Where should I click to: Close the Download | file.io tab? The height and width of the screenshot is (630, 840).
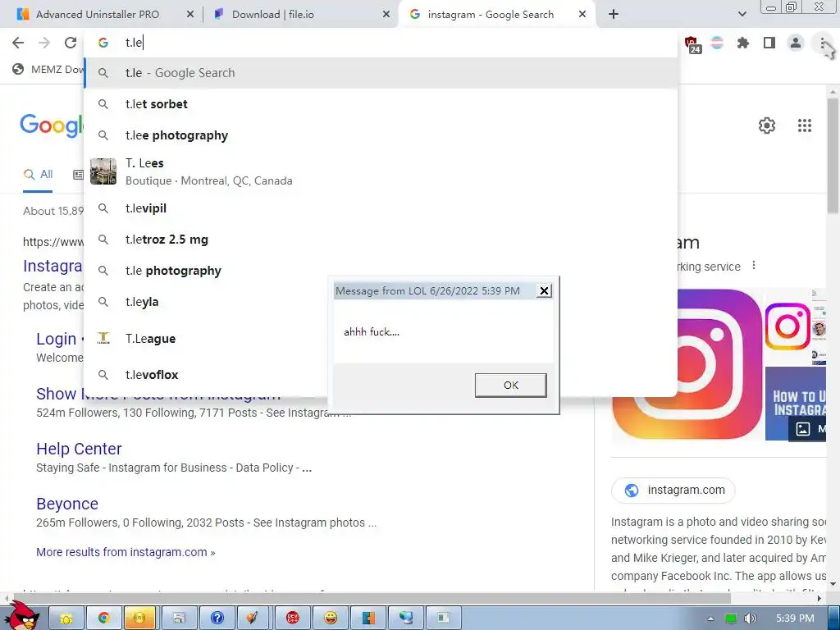click(x=386, y=15)
